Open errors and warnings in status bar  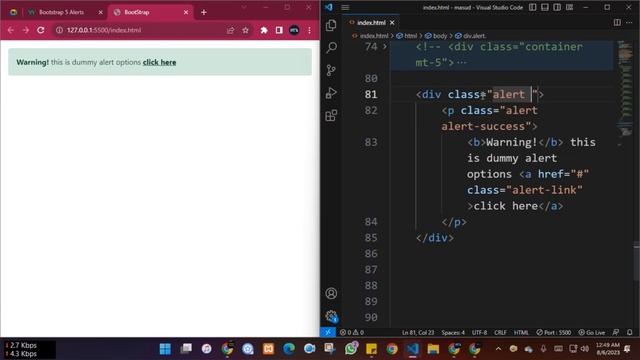[x=351, y=332]
